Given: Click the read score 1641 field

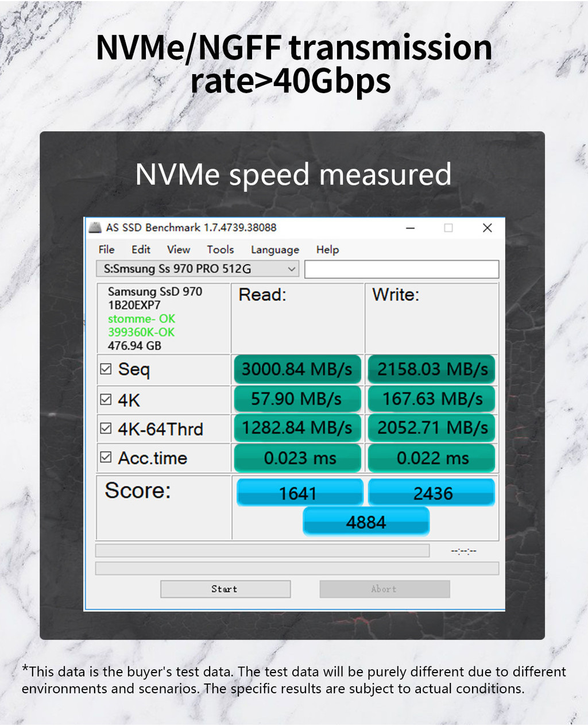Looking at the screenshot, I should tap(300, 492).
